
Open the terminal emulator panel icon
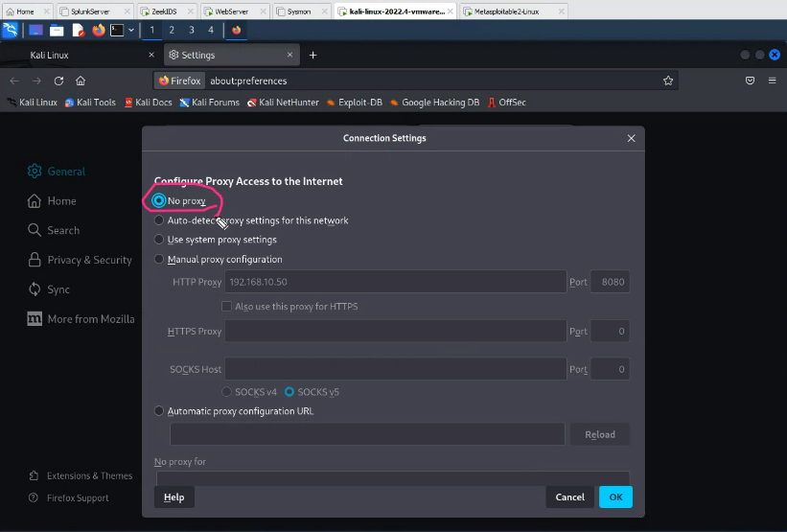(117, 31)
